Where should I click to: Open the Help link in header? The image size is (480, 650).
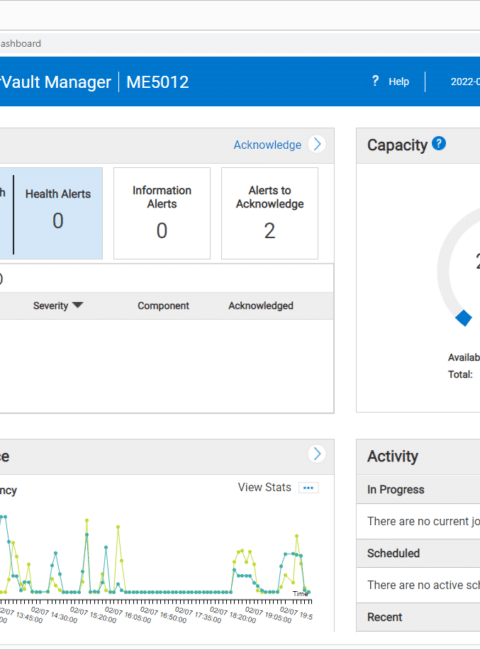click(x=398, y=82)
